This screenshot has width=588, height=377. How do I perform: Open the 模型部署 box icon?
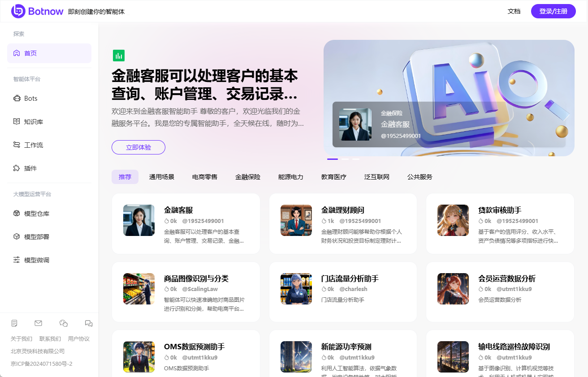(x=17, y=237)
